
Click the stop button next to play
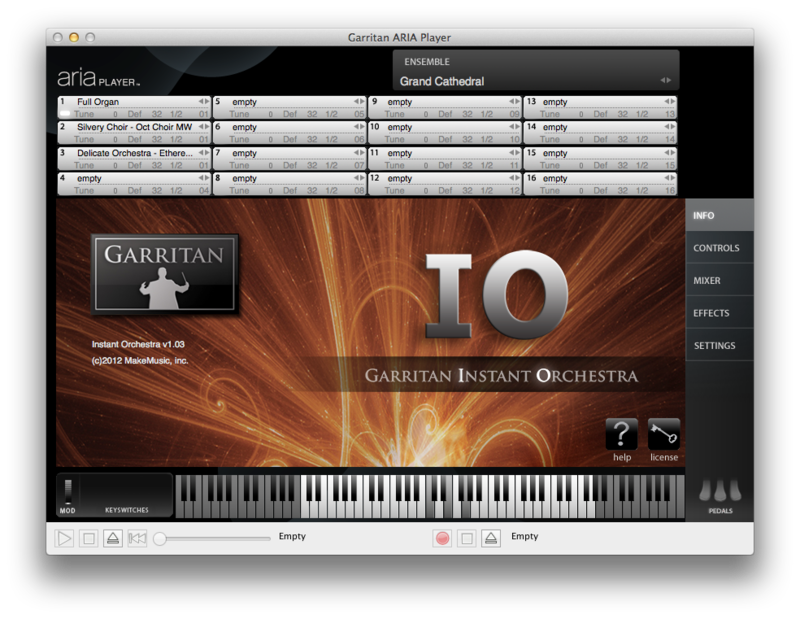[x=89, y=538]
